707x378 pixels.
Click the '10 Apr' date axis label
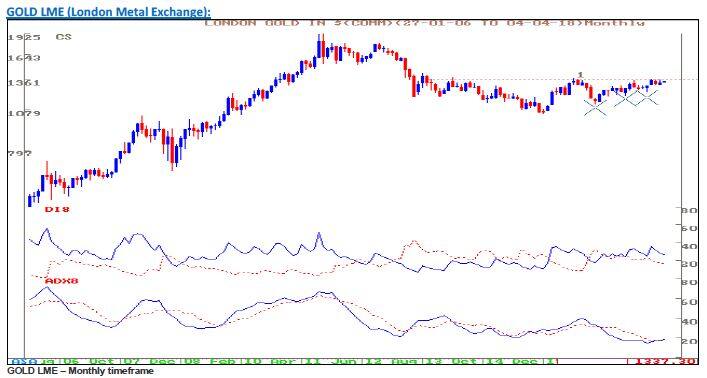pos(272,362)
